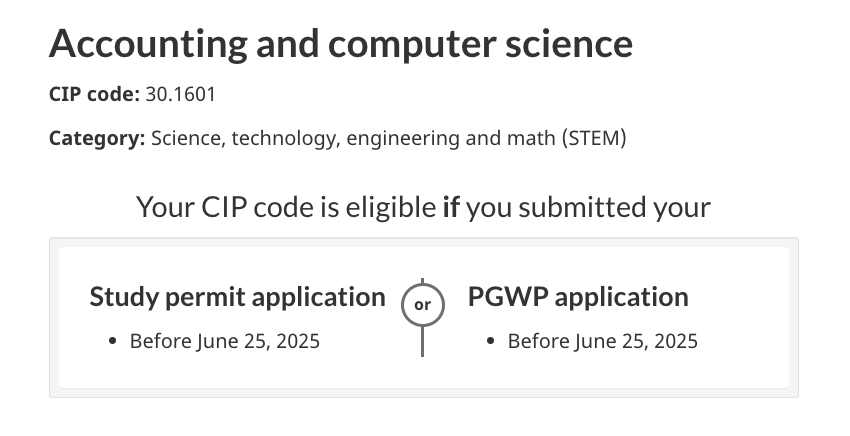Click the bold "Category:" label

pyautogui.click(x=97, y=138)
